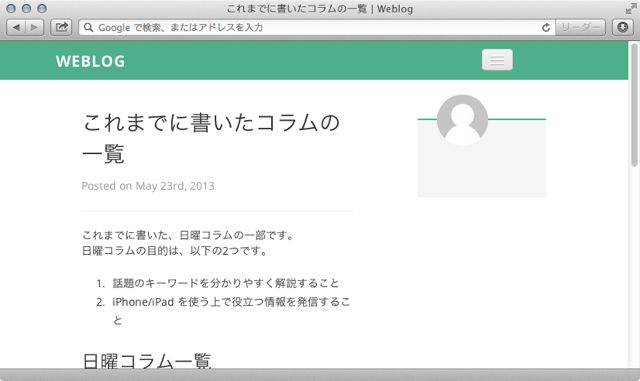This screenshot has width=640, height=381.
Task: Click the heading 日曜コラム一覧
Action: (x=147, y=361)
